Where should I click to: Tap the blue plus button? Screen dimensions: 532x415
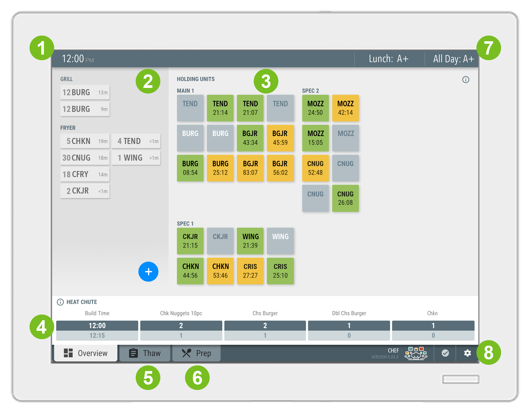coord(148,271)
